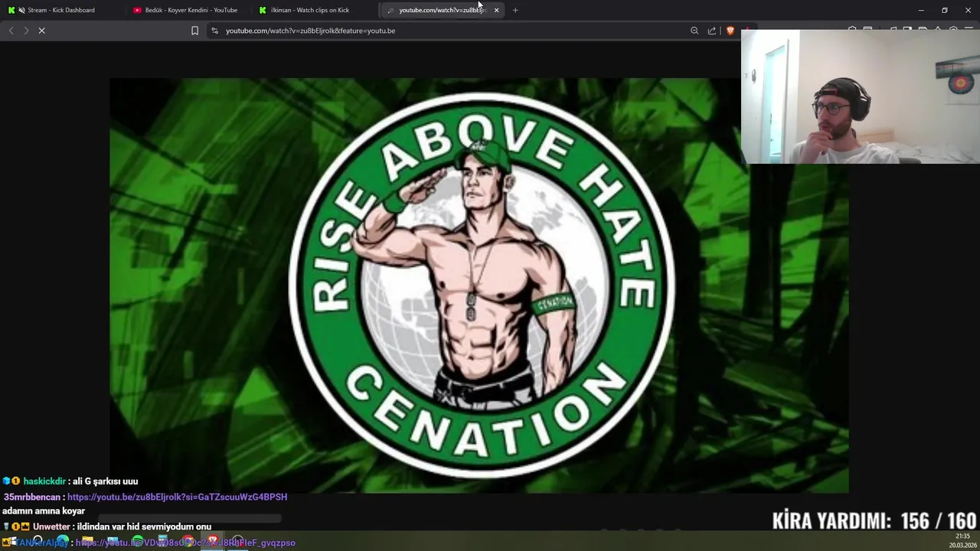Click the Unwetter username in chat
980x551 pixels.
click(x=51, y=527)
